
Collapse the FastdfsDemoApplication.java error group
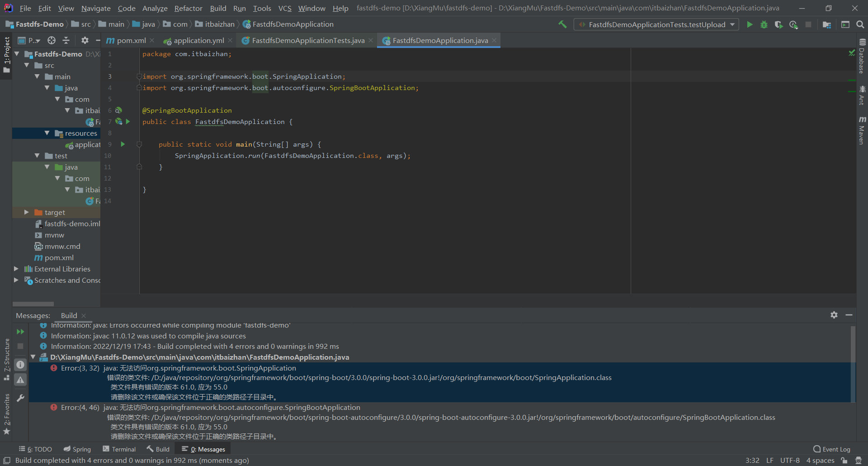(x=33, y=357)
